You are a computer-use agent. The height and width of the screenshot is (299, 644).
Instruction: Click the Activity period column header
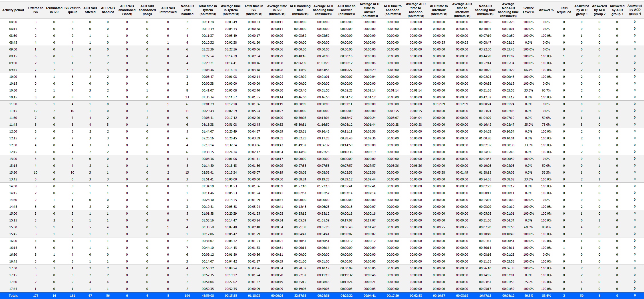(x=13, y=10)
